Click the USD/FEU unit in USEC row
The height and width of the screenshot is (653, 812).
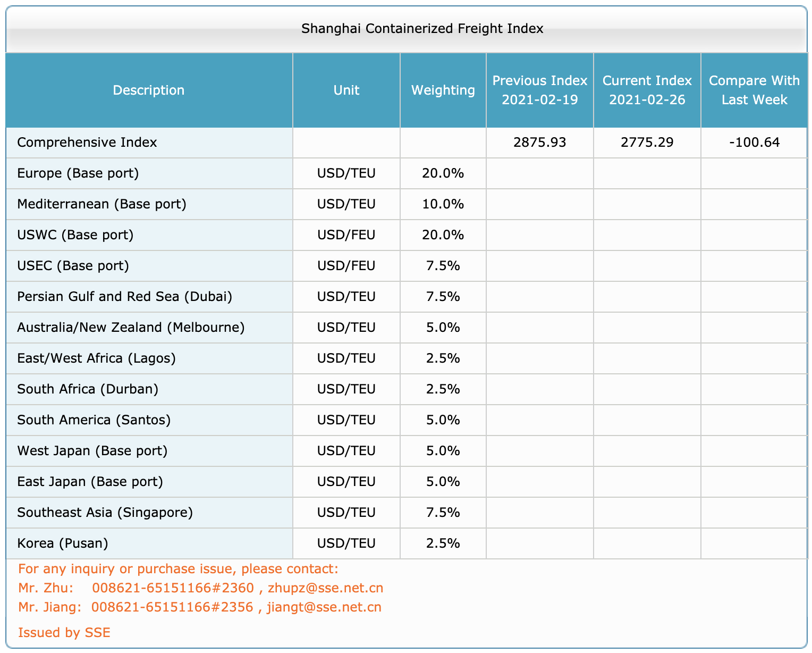pos(346,266)
